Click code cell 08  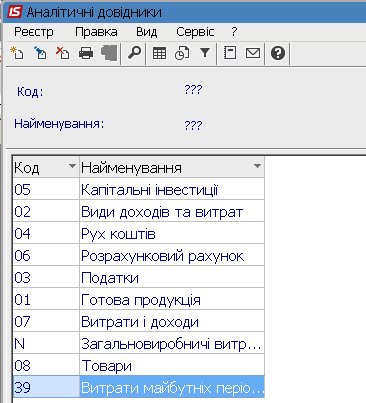[x=46, y=366]
